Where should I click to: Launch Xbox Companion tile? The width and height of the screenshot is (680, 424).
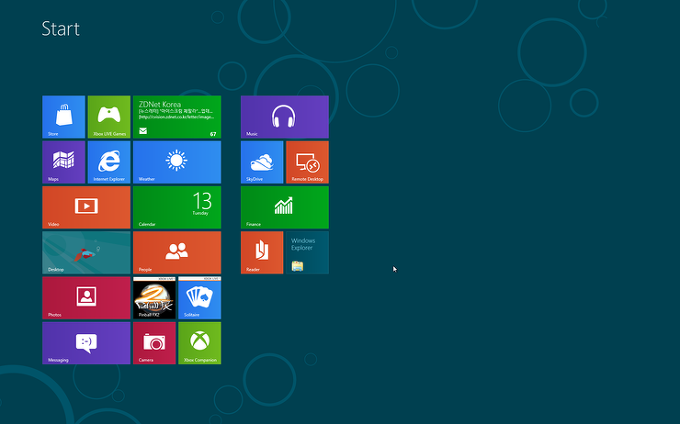coord(199,343)
